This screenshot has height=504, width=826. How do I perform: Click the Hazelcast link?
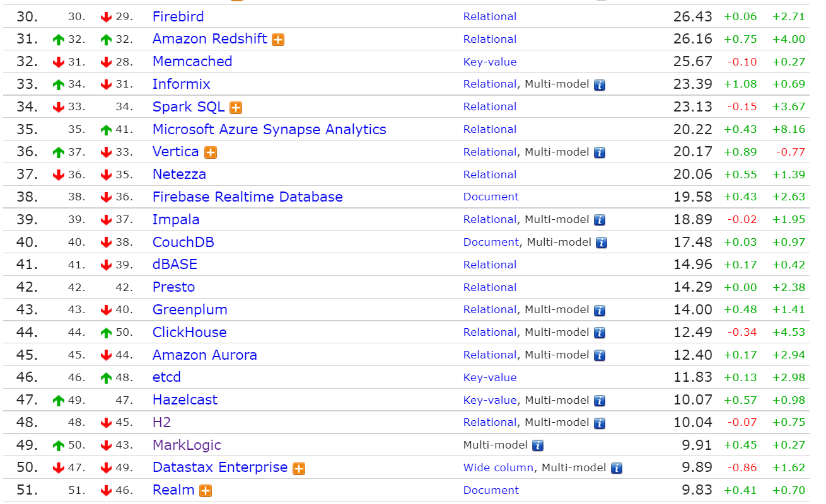(x=185, y=400)
